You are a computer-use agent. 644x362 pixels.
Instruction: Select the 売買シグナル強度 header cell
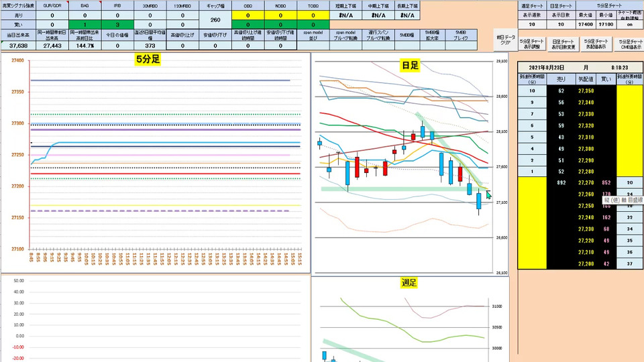click(18, 6)
